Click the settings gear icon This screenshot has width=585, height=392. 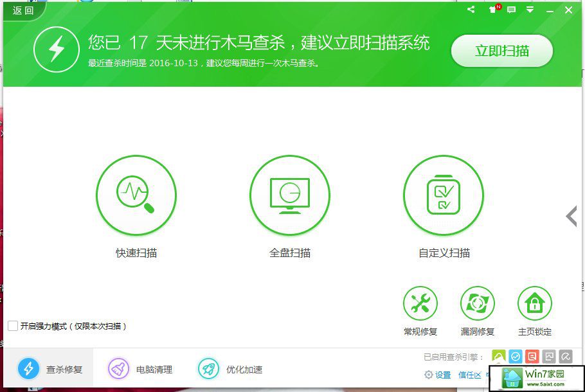[x=429, y=375]
